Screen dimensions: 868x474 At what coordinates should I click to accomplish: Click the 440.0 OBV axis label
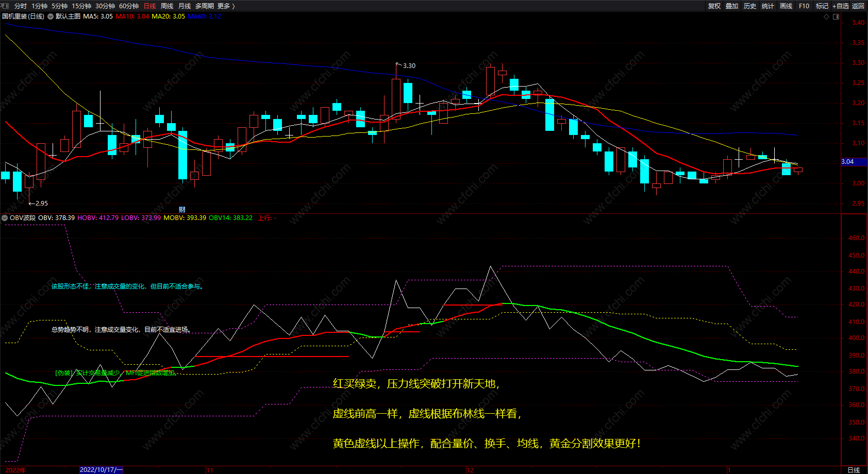coord(857,272)
